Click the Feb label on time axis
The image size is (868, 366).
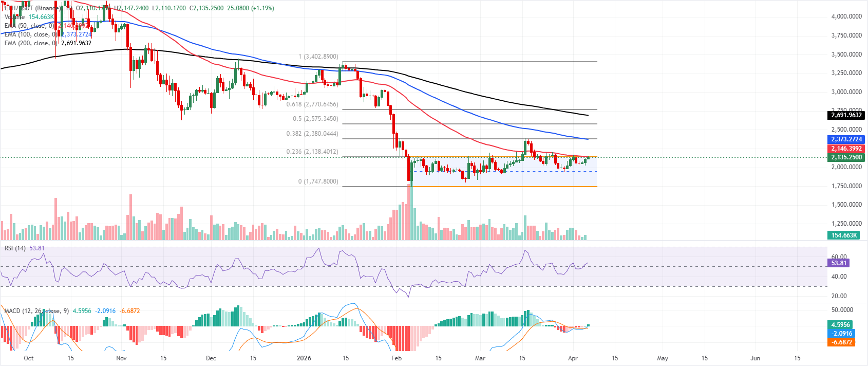coord(396,358)
